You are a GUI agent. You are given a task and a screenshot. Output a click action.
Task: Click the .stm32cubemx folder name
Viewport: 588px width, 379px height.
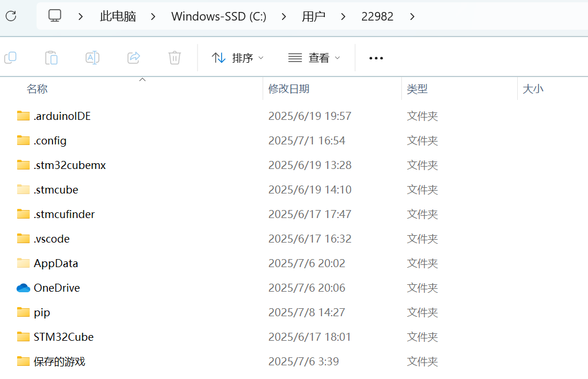[x=70, y=166]
